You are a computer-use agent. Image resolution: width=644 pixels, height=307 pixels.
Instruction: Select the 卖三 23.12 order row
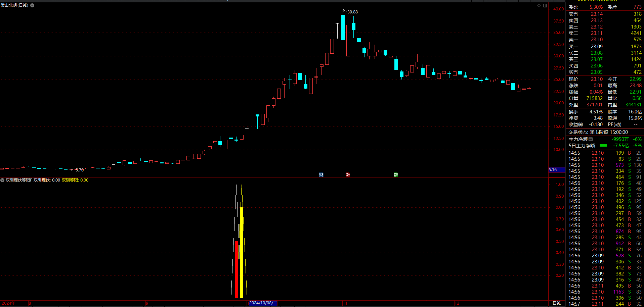[x=605, y=27]
